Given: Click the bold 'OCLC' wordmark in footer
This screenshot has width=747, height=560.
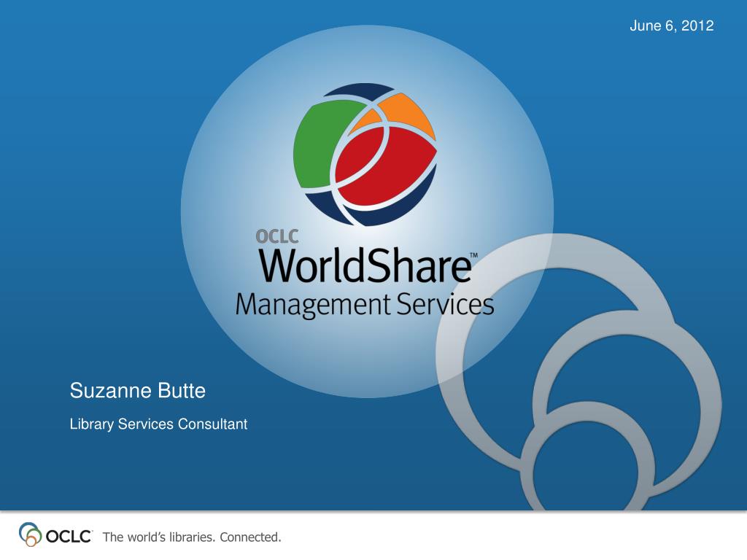Looking at the screenshot, I should coord(69,537).
